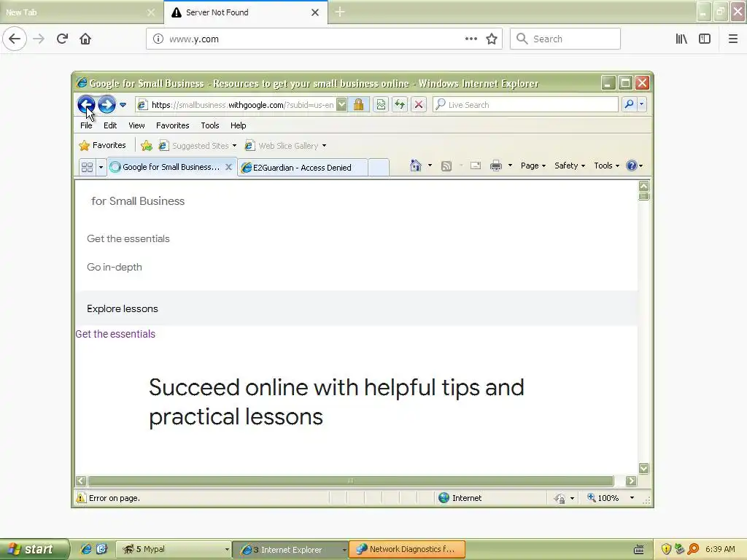Click Explore lessons heading

(123, 308)
